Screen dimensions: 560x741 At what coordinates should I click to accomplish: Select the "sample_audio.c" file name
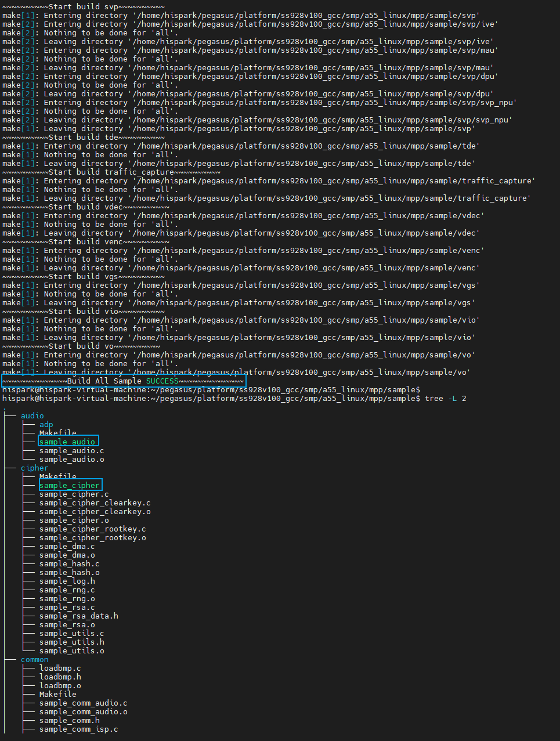click(x=72, y=450)
